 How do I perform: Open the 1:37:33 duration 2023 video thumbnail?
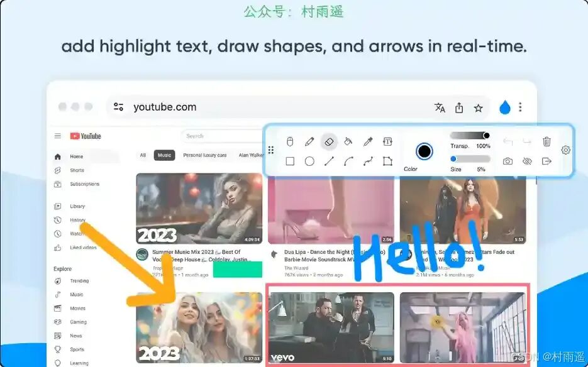tap(199, 327)
